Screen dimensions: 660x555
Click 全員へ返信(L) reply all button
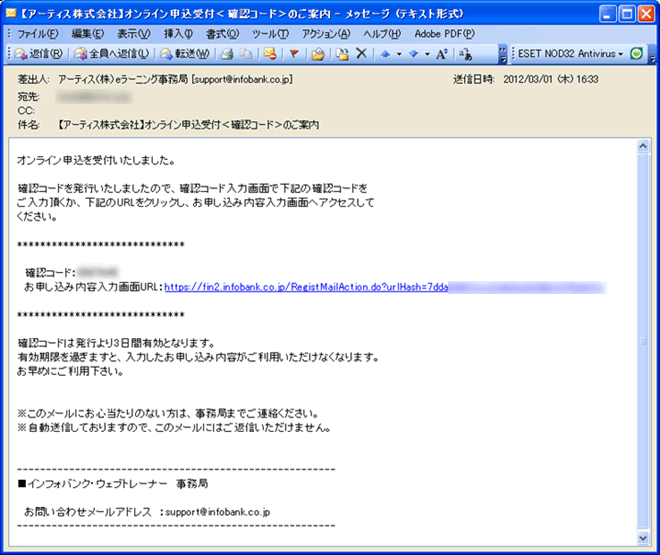[112, 54]
